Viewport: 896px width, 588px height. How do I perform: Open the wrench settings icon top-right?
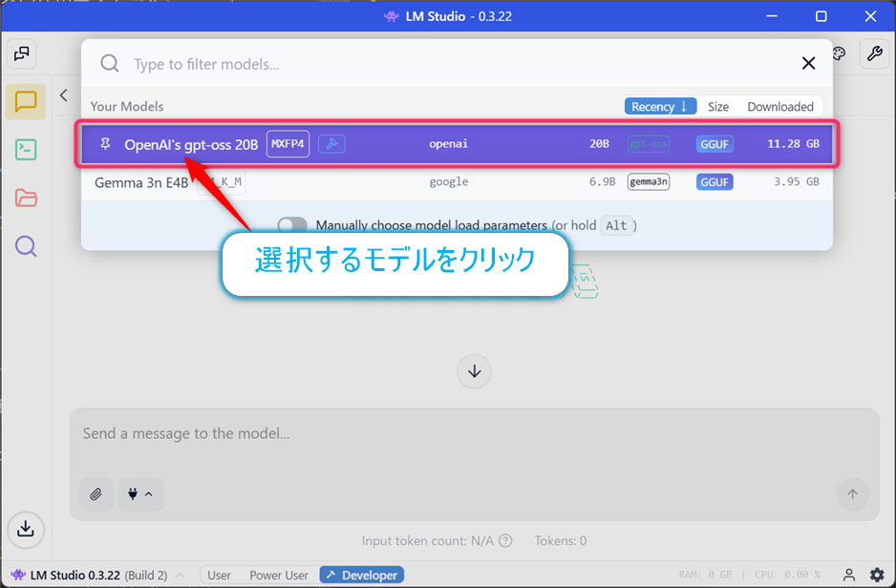tap(874, 53)
